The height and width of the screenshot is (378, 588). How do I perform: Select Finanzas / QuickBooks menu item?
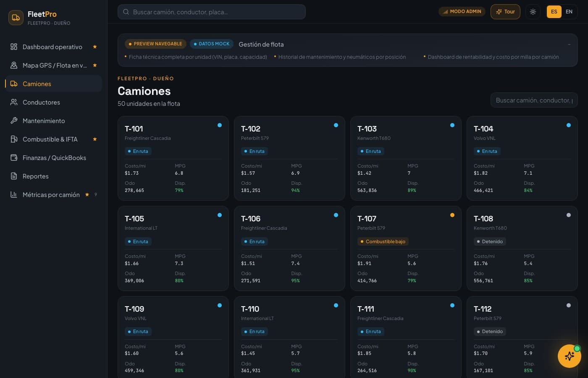coord(53,157)
